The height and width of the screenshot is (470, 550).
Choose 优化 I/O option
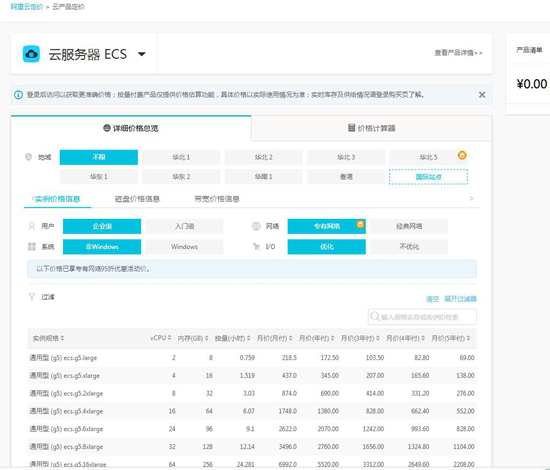pyautogui.click(x=327, y=247)
